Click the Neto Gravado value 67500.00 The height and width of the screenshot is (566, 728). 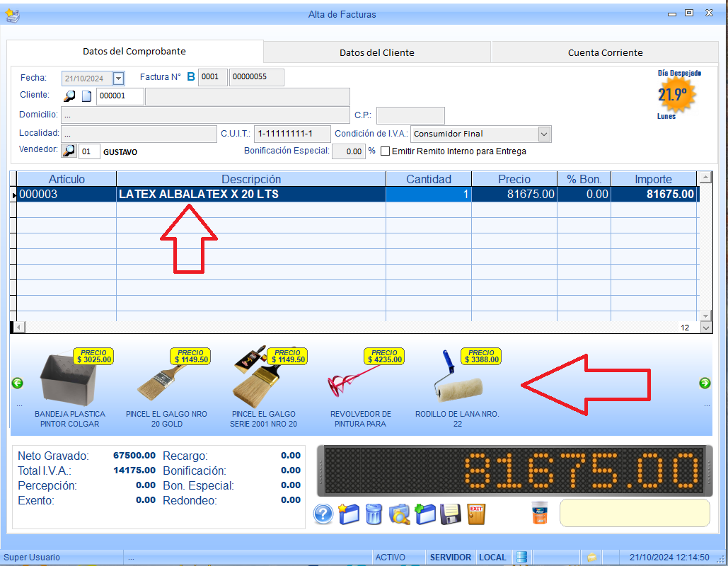134,456
